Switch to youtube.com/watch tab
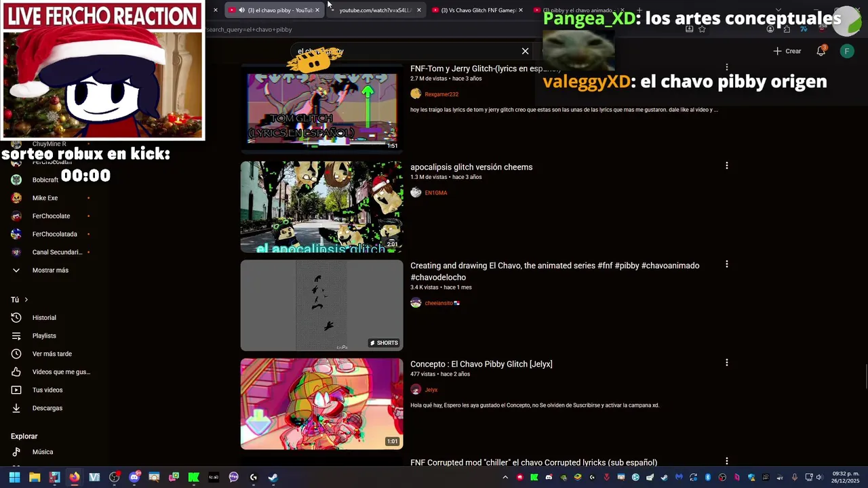 click(376, 10)
